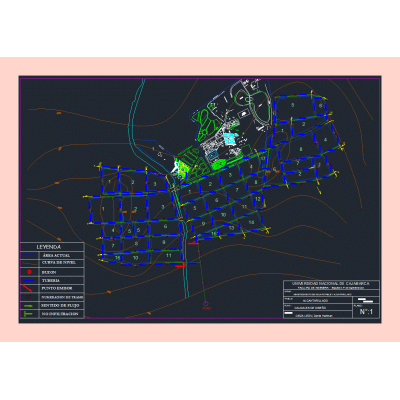400x400 pixels.
Task: Click the red Punto Emisor arrow symbol
Action: click(x=27, y=288)
